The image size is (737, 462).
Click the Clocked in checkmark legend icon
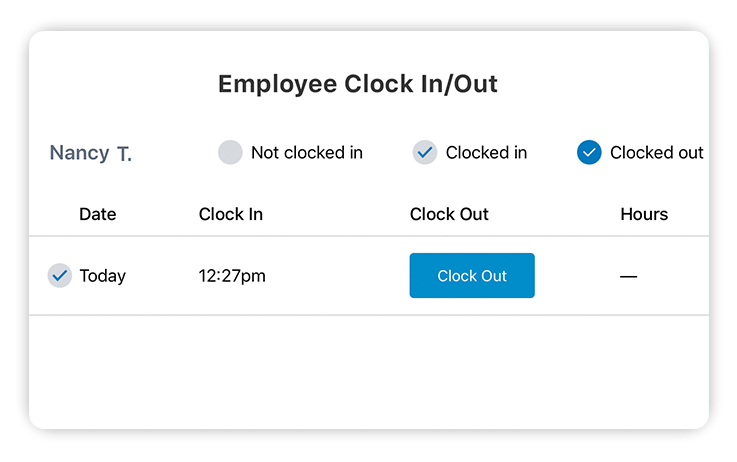pos(425,152)
